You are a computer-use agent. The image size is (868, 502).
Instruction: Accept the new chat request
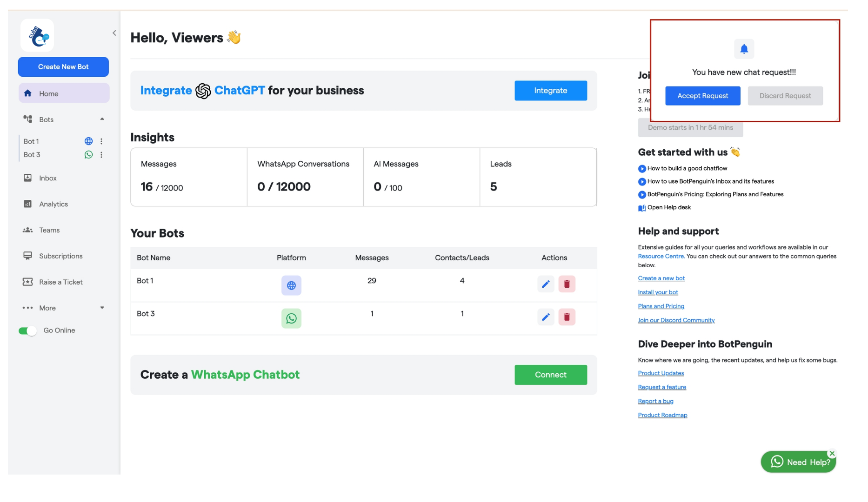[702, 96]
